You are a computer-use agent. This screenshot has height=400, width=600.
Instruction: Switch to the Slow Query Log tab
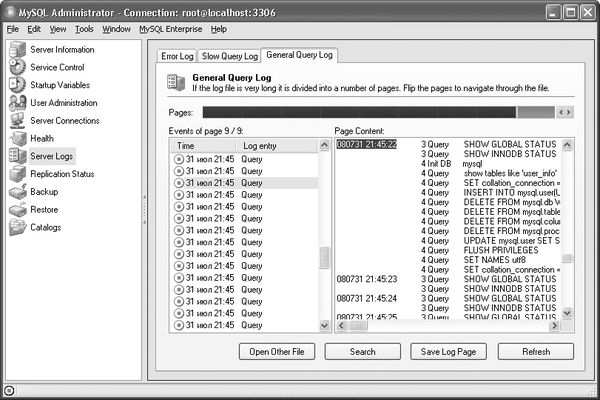tap(228, 56)
